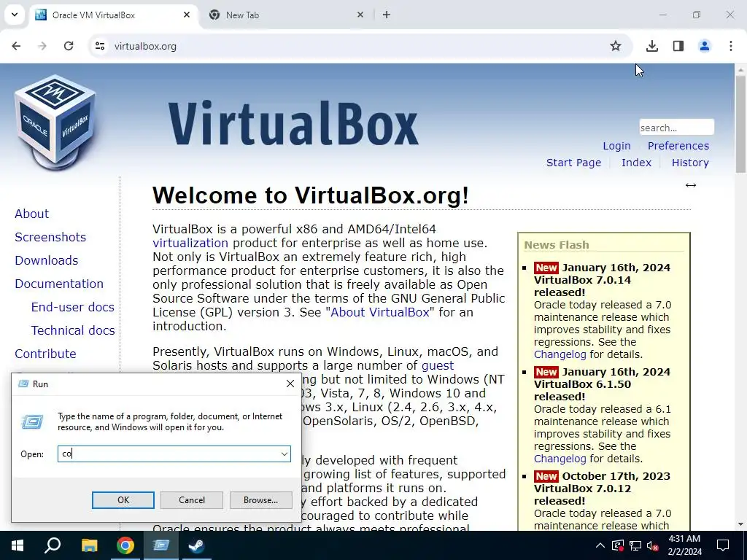Open the Chrome side panel
The width and height of the screenshot is (747, 560).
[x=678, y=46]
